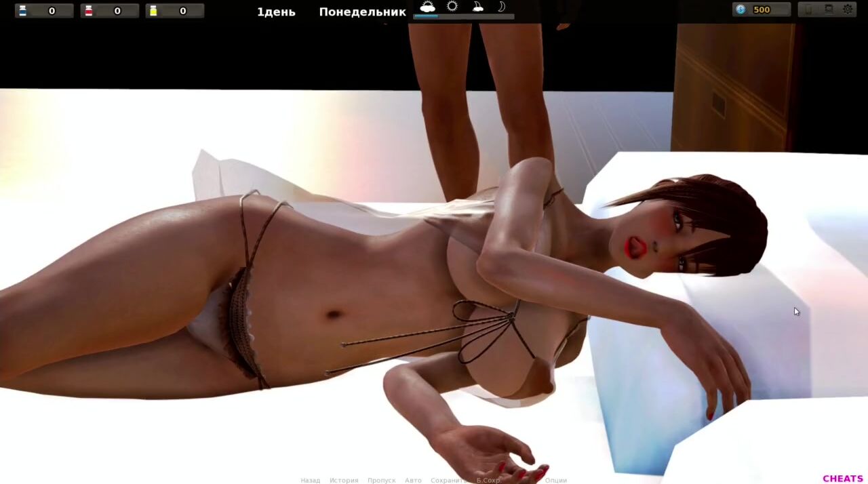The width and height of the screenshot is (868, 484).
Task: Click the blue potion bottle icon
Action: point(22,11)
